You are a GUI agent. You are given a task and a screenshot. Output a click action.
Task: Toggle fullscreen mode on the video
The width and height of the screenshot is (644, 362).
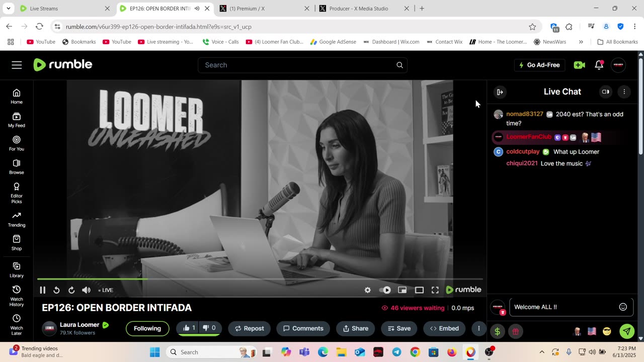[435, 290]
